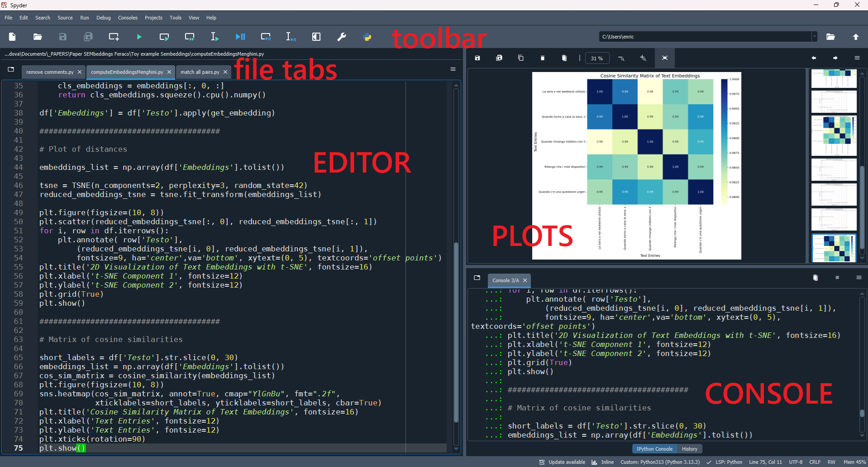Screen dimensions: 868x467
Task: Zoom in on the plot
Action: coord(643,58)
